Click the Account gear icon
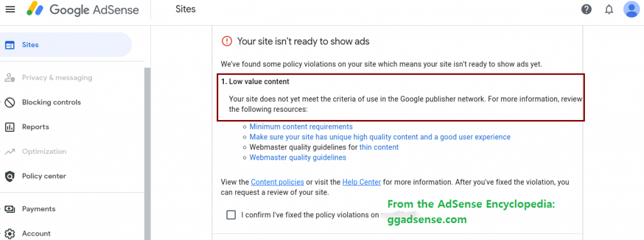The width and height of the screenshot is (644, 240). pos(10,234)
